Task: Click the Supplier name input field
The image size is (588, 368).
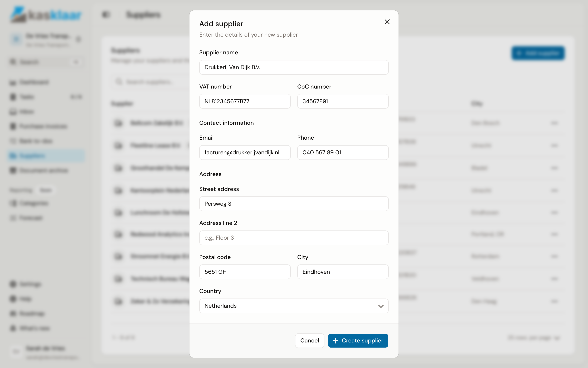Action: click(294, 67)
